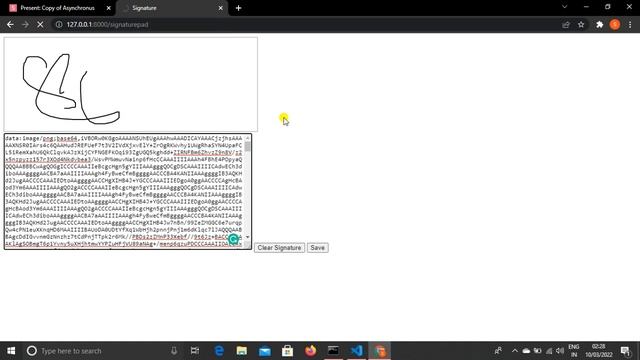Open File Explorer from taskbar
640x360 pixels.
(x=242, y=351)
